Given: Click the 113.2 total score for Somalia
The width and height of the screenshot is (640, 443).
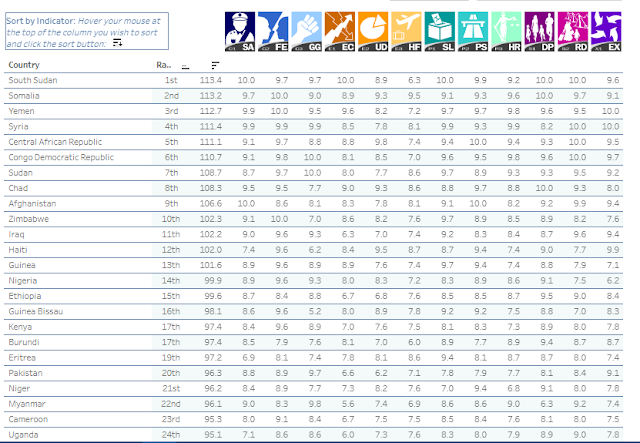Looking at the screenshot, I should click(x=211, y=96).
